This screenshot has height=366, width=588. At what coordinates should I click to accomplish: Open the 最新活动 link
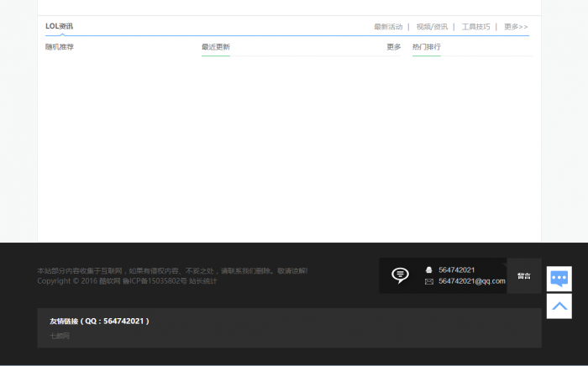pyautogui.click(x=388, y=27)
